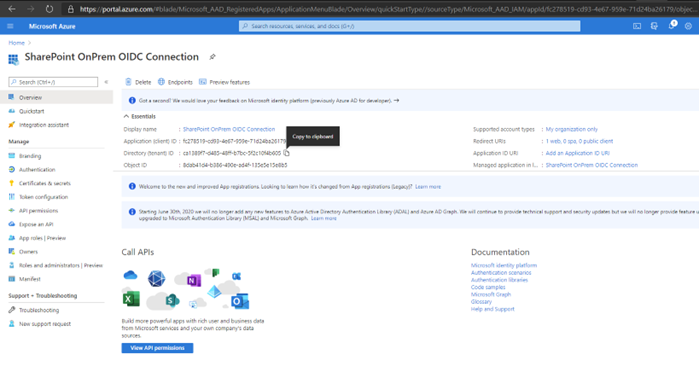Open feedback banner arrow link
Screen dimensions: 699x378
(396, 101)
